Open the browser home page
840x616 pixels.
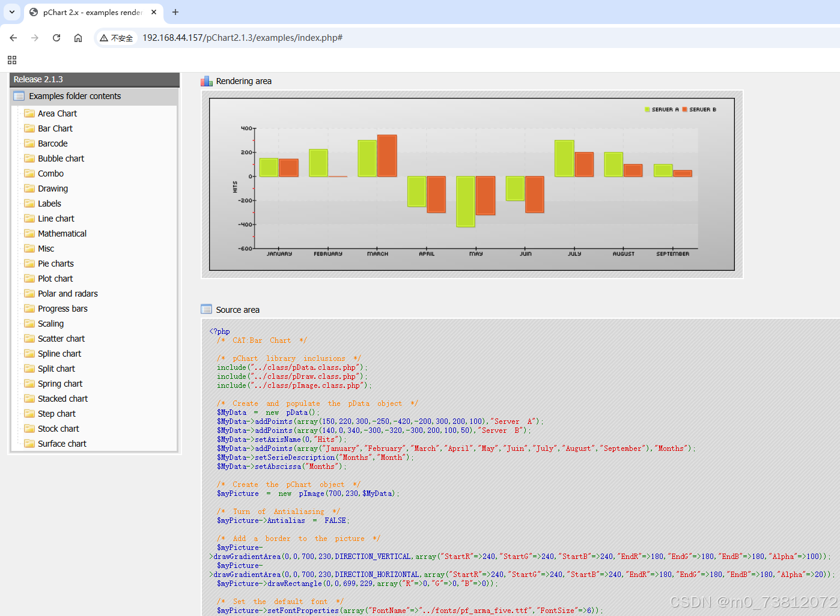78,38
